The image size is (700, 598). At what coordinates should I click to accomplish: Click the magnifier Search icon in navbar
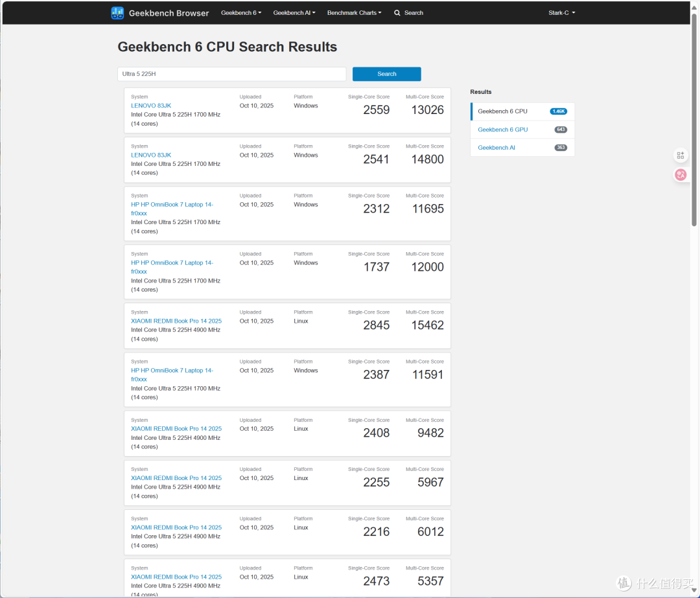click(x=397, y=13)
